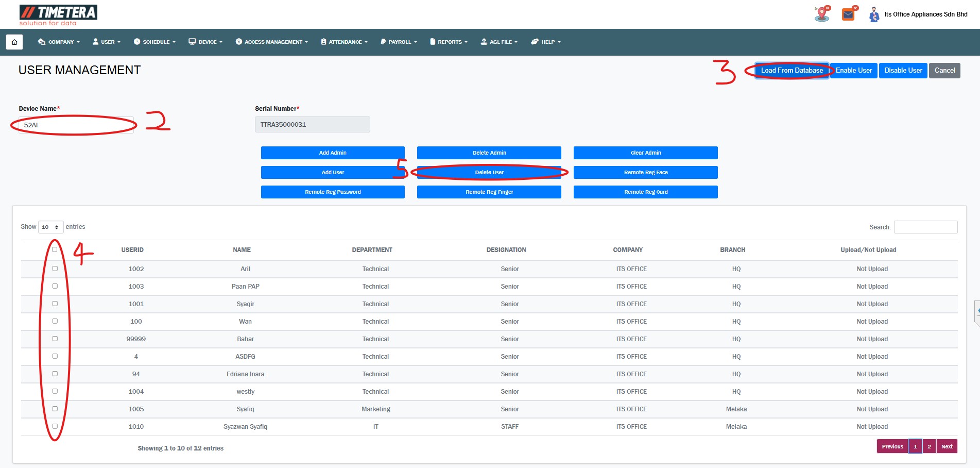Open the PAYROLL menu
Screen dimensions: 980x468
tap(399, 42)
